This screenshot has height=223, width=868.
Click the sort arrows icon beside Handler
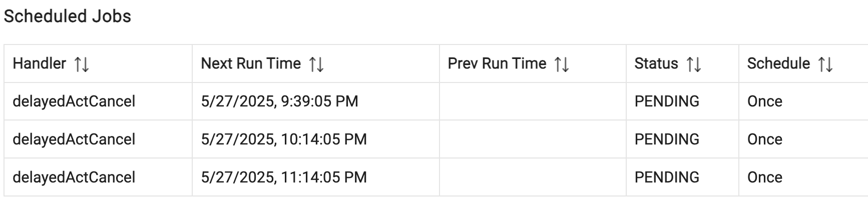82,64
